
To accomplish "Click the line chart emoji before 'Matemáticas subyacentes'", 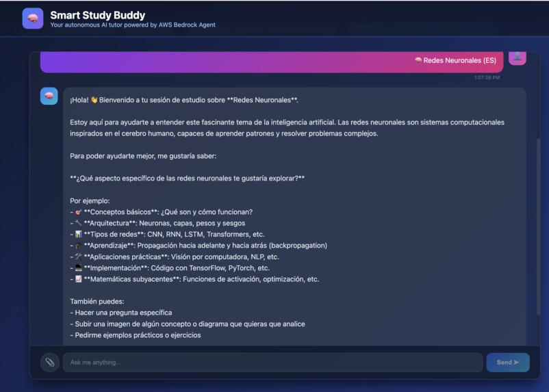I will 79,279.
